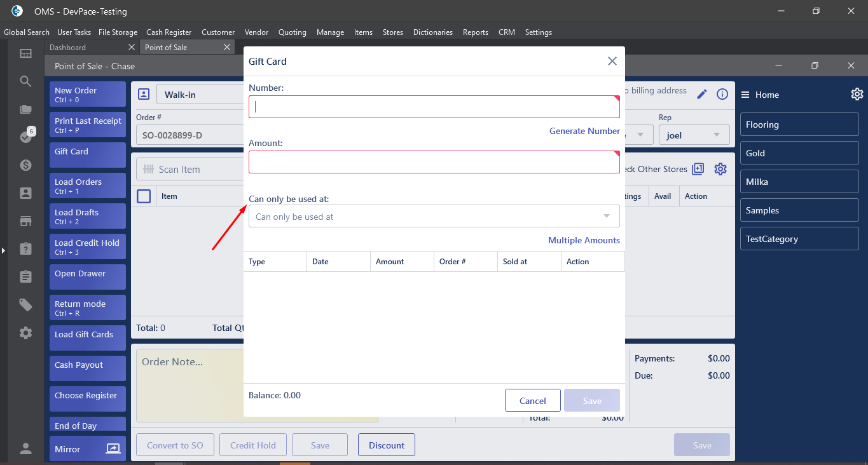Open the Vendor menu

coord(256,32)
